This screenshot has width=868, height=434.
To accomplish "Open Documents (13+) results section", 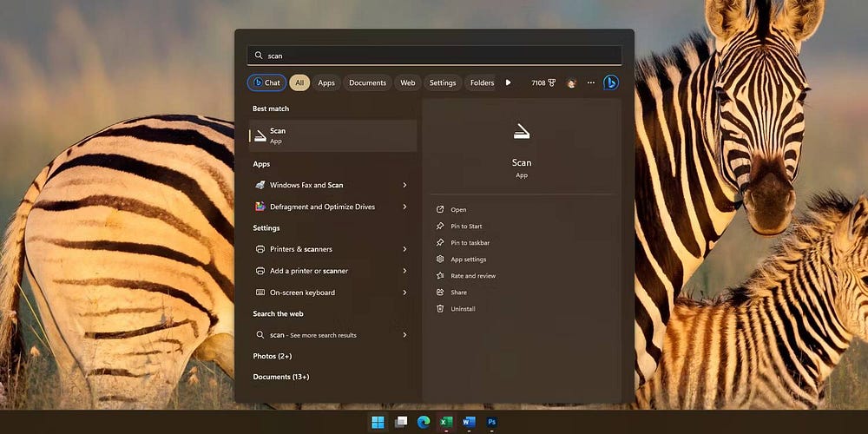I will tap(281, 377).
